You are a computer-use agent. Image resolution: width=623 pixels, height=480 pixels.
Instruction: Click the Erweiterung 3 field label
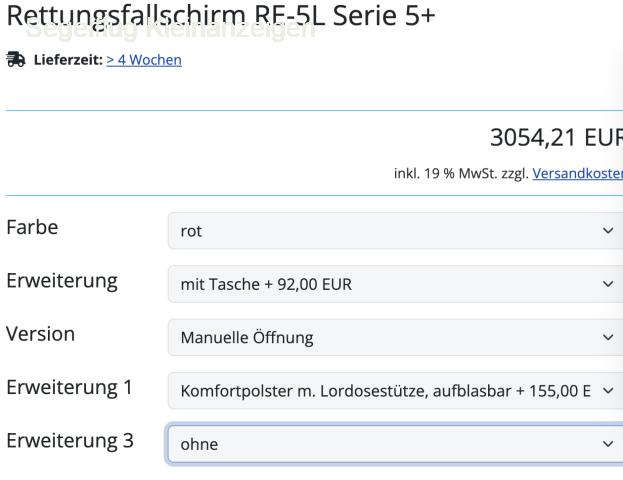[x=70, y=440]
